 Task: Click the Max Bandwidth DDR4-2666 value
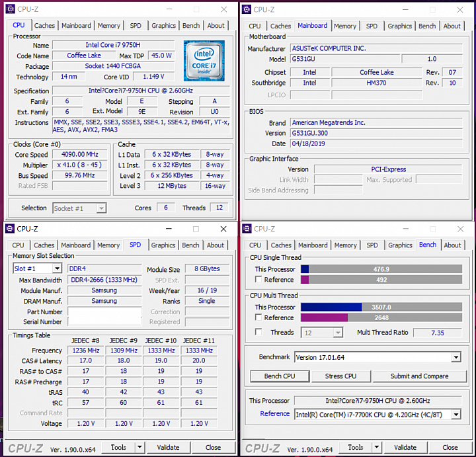tap(104, 280)
